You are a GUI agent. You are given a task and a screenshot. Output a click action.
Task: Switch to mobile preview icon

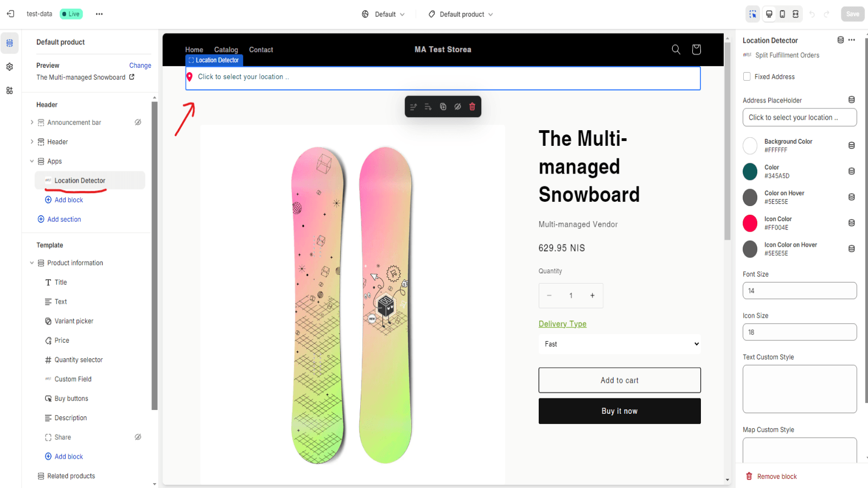pyautogui.click(x=782, y=14)
